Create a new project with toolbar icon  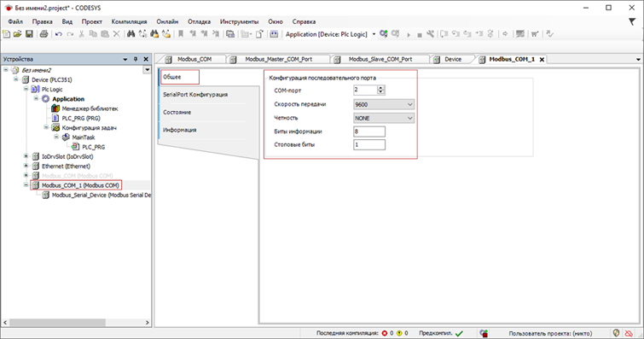click(6, 34)
